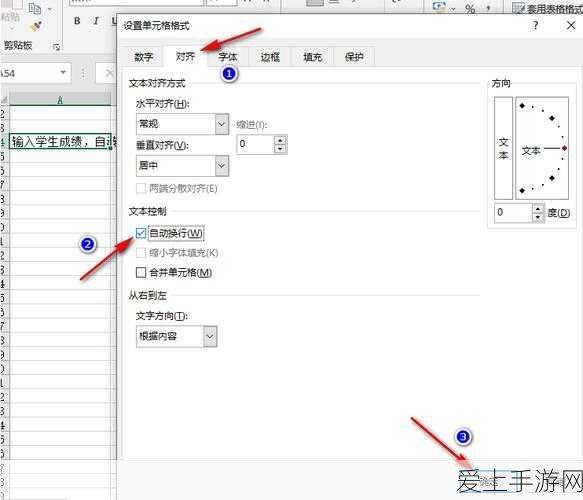
Task: Check the 合并单元格 merge cells checkbox
Action: [141, 272]
